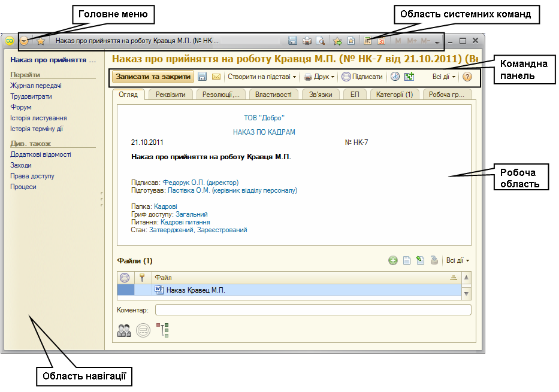
Task: Switch to the 'Властивості' tab
Action: [x=273, y=95]
